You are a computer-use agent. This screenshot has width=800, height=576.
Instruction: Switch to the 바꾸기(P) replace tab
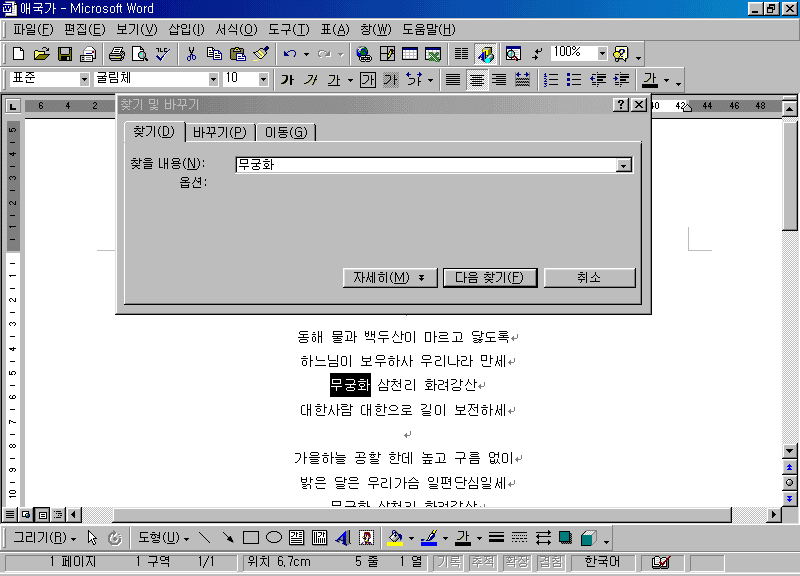click(220, 133)
